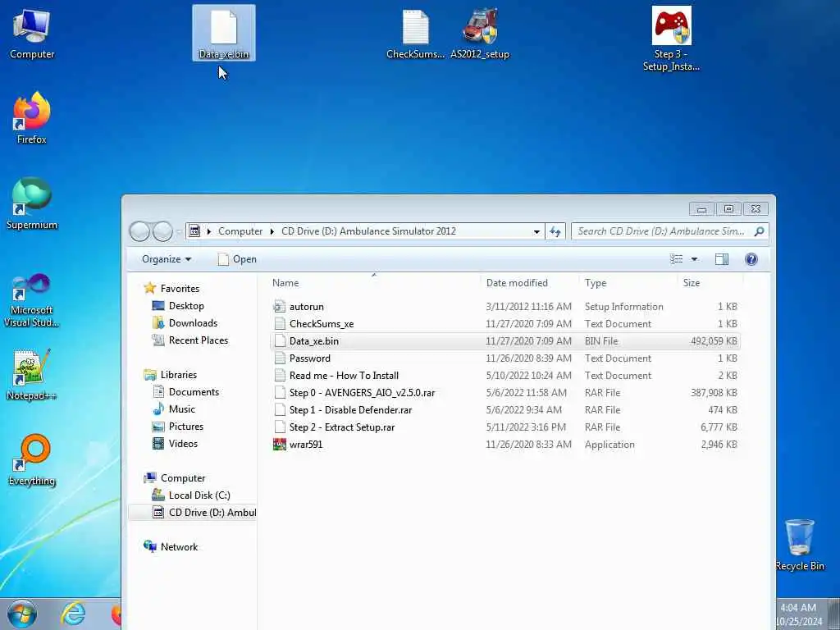Select Computer in navigation pane
Image resolution: width=840 pixels, height=630 pixels.
pyautogui.click(x=183, y=478)
